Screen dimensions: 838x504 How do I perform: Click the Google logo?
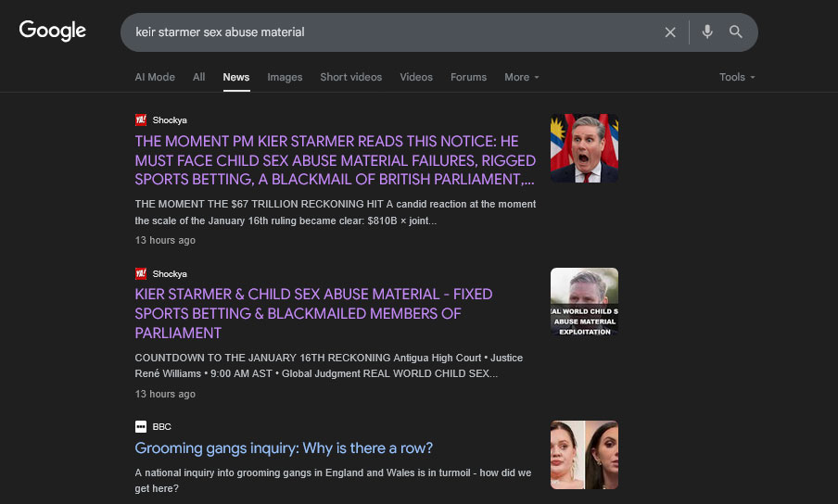pos(52,31)
